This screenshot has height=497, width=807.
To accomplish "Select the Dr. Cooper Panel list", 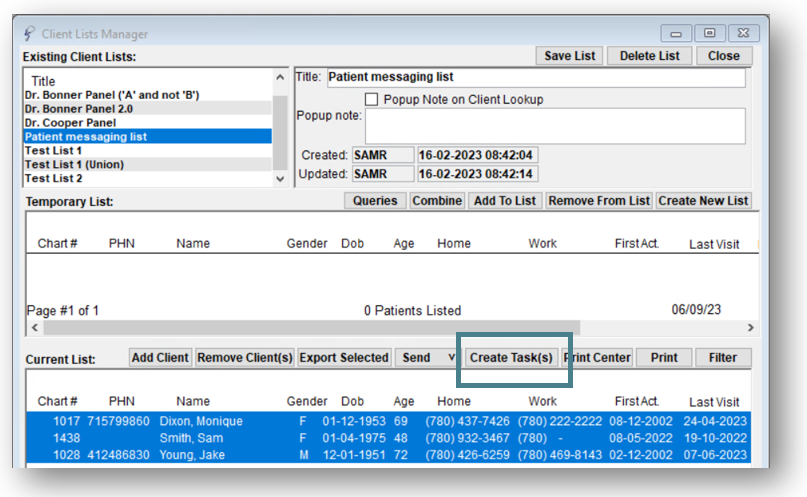I will [x=148, y=123].
